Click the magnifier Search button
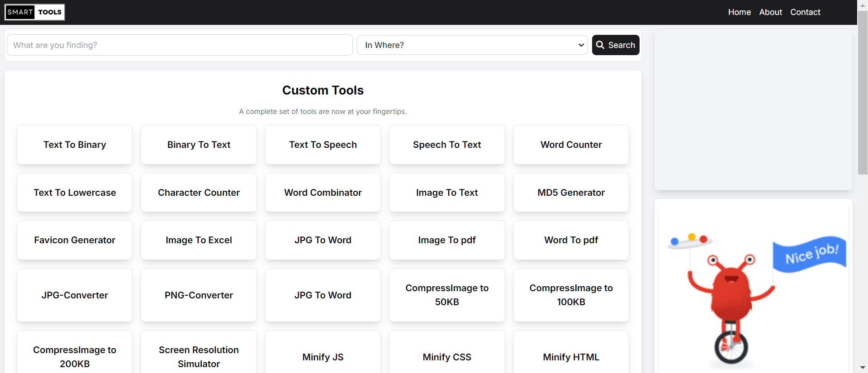Image resolution: width=868 pixels, height=373 pixels. coord(616,45)
